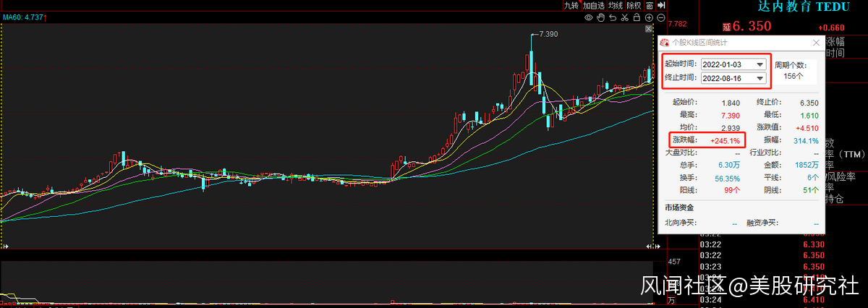The image size is (868, 308).
Task: Click the 终止价 6.350 value in dialog
Action: [809, 103]
